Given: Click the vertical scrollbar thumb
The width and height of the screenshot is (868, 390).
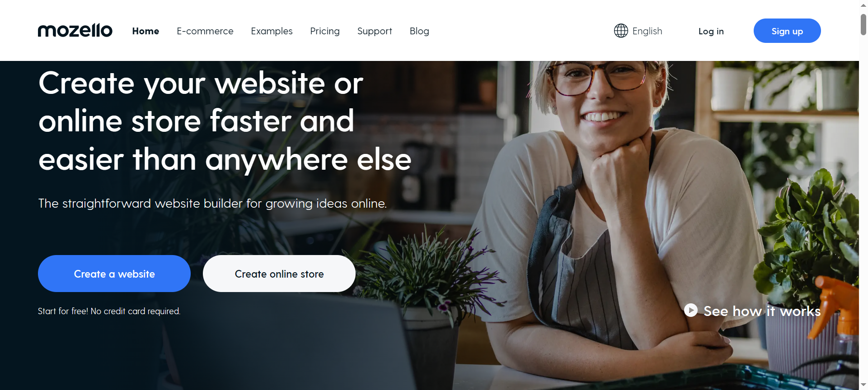Looking at the screenshot, I should (863, 24).
